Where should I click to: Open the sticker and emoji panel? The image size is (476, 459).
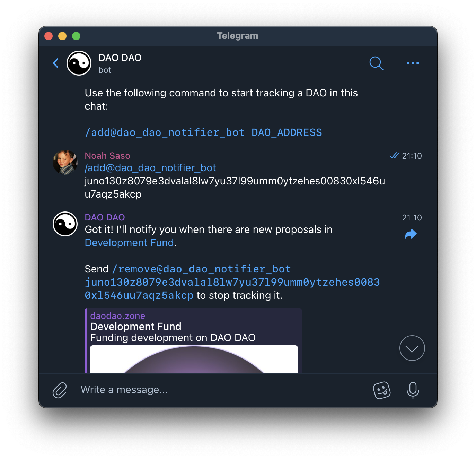pyautogui.click(x=381, y=390)
